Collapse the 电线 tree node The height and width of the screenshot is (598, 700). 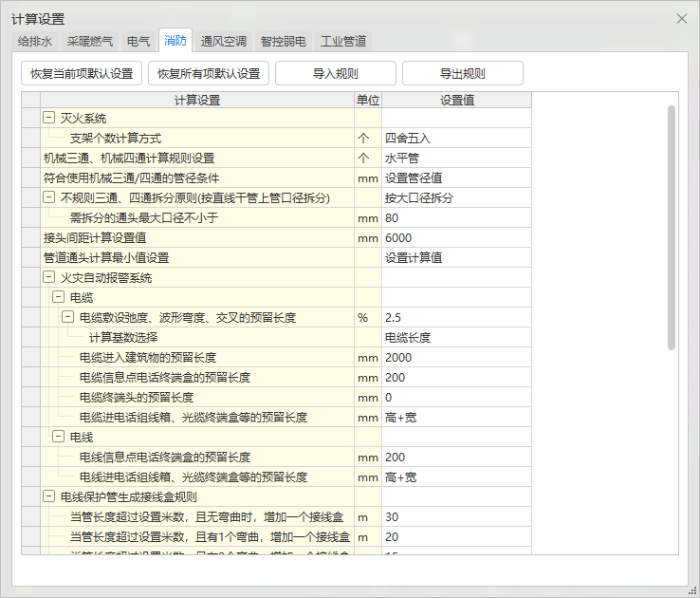click(x=58, y=438)
